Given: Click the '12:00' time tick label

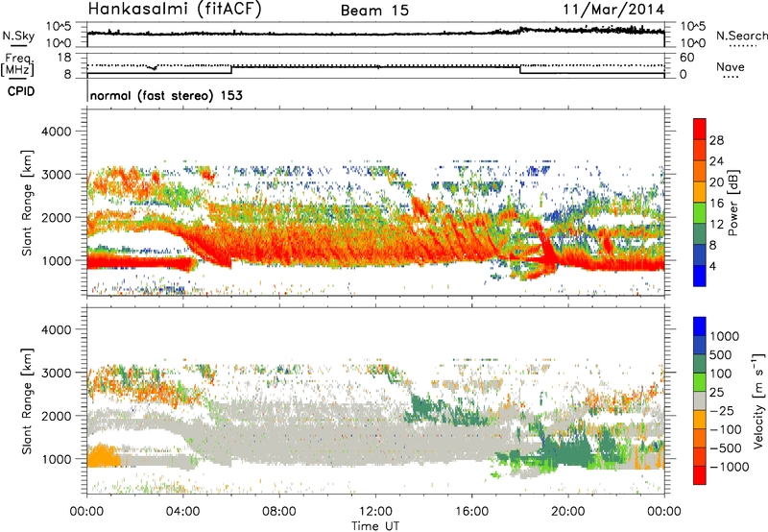Looking at the screenshot, I should (x=375, y=512).
